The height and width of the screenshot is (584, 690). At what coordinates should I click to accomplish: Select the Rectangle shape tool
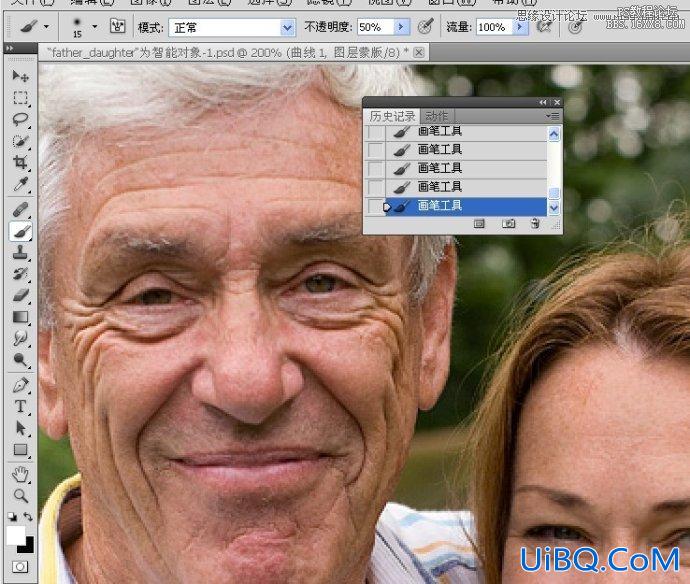pos(20,450)
